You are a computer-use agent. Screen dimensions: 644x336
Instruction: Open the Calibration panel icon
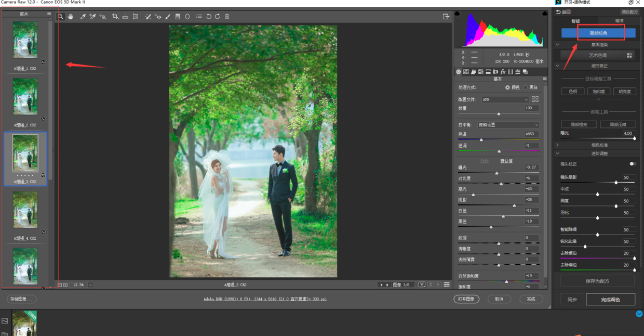tap(511, 72)
